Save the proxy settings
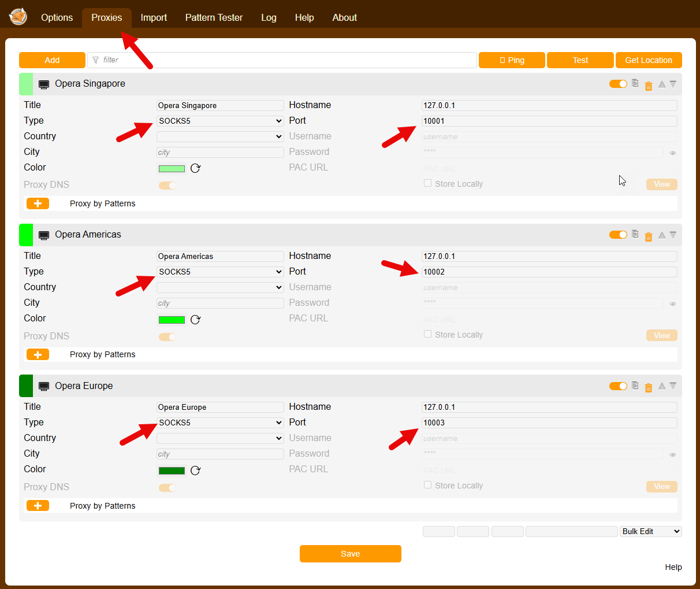 click(x=351, y=554)
